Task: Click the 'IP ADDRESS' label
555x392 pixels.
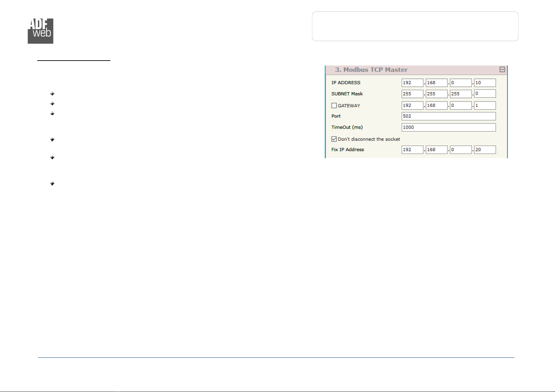Action: click(x=346, y=83)
